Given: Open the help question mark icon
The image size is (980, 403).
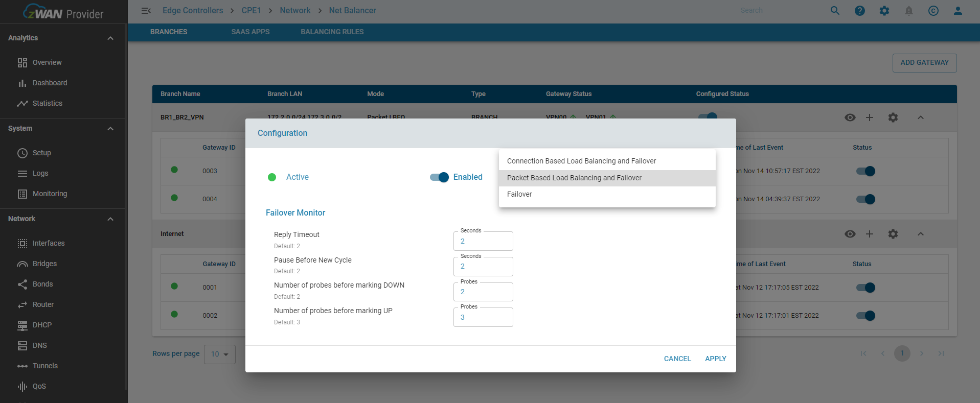Looking at the screenshot, I should pyautogui.click(x=860, y=11).
